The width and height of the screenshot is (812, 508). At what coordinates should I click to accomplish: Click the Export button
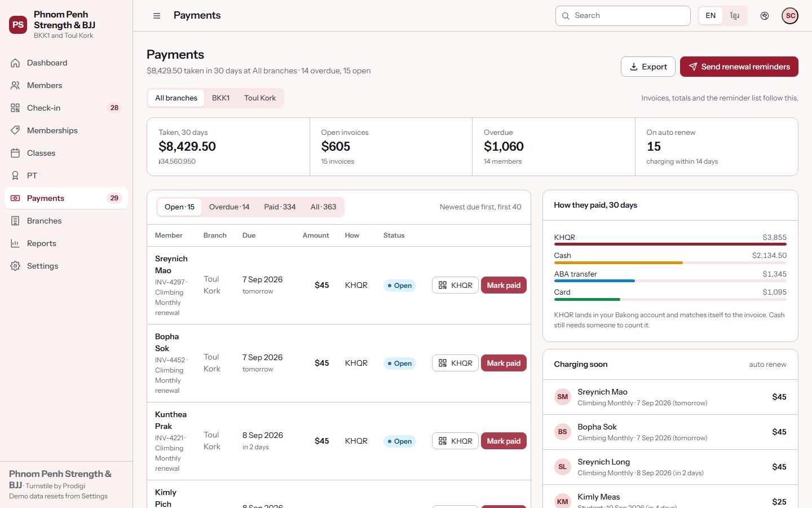(648, 67)
